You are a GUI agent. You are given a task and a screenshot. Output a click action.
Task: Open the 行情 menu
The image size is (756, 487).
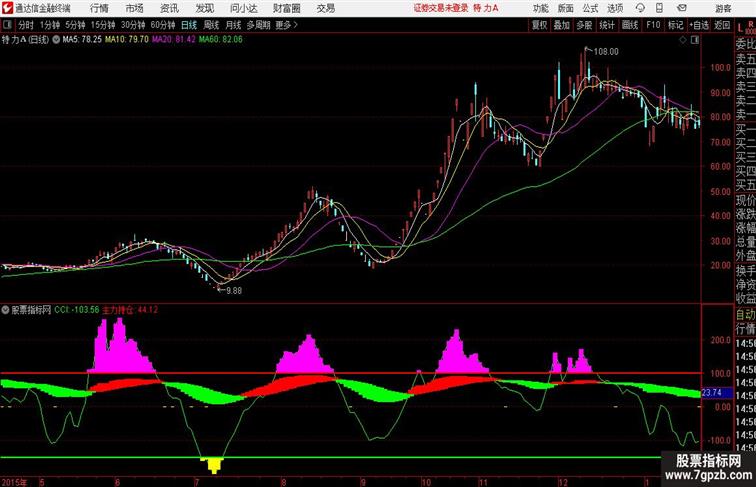pos(99,8)
